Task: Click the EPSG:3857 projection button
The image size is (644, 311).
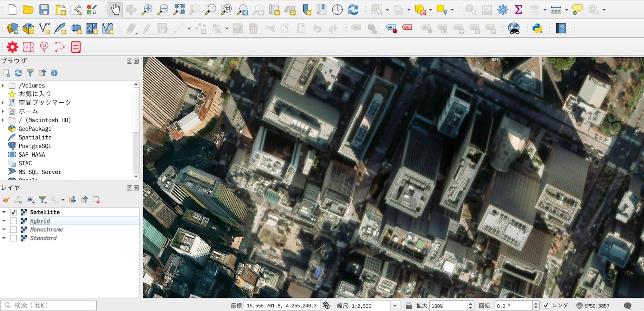Action: pos(593,306)
